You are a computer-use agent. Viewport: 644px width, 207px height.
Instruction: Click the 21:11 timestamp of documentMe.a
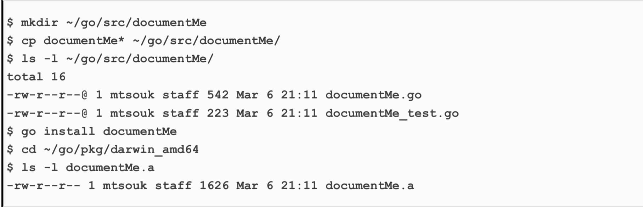click(299, 185)
